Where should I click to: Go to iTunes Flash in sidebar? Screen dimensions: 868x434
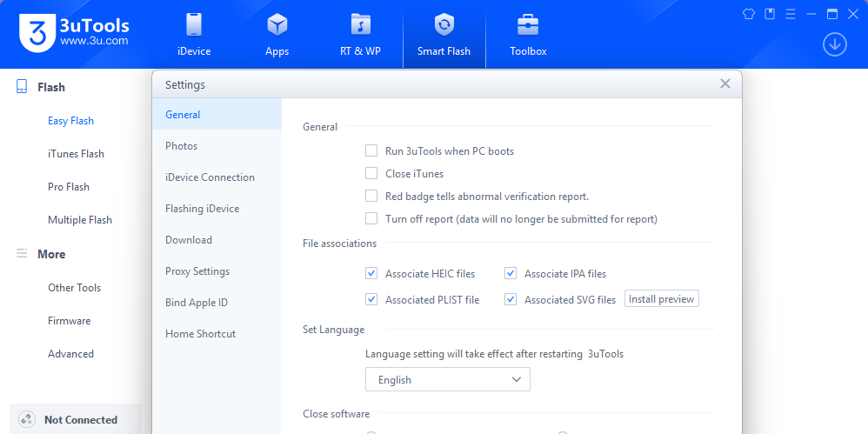76,154
